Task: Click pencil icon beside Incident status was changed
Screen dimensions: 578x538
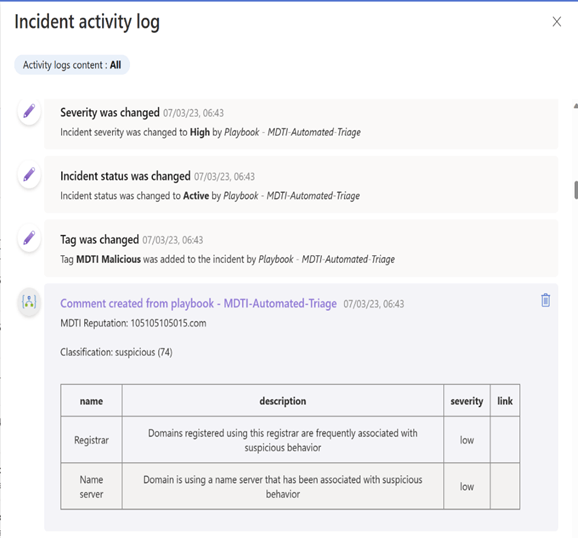Action: tap(29, 175)
